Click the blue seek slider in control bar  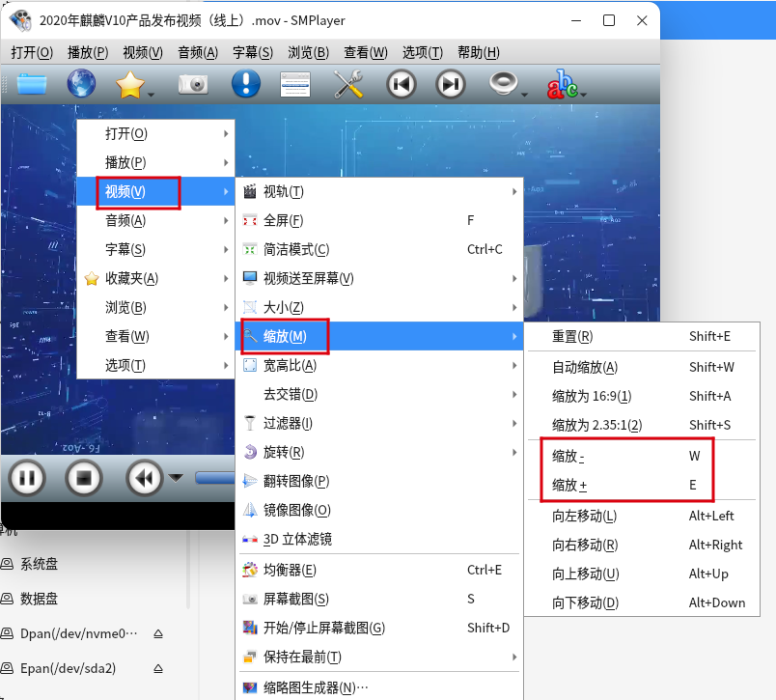coord(214,477)
